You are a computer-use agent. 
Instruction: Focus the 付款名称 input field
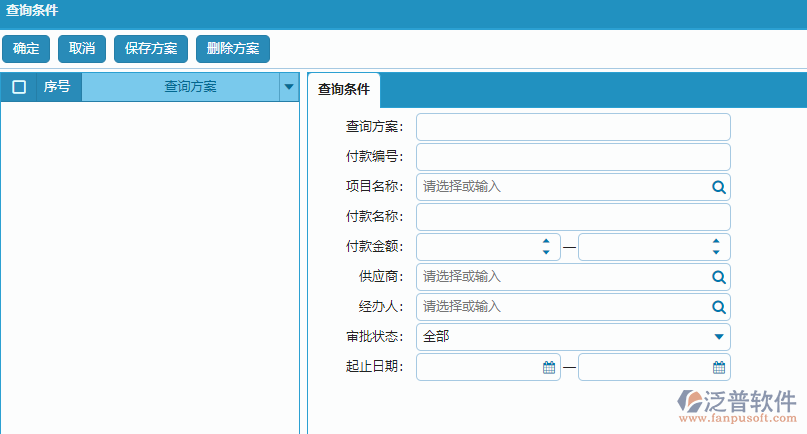coord(573,217)
